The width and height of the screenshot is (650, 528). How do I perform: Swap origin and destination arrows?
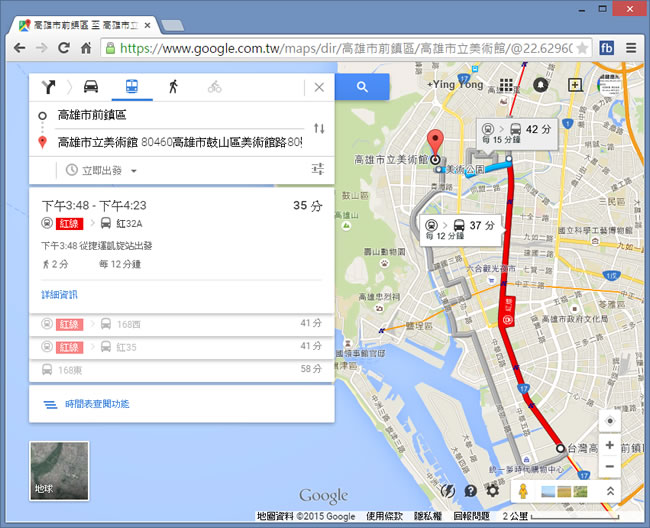coord(319,128)
